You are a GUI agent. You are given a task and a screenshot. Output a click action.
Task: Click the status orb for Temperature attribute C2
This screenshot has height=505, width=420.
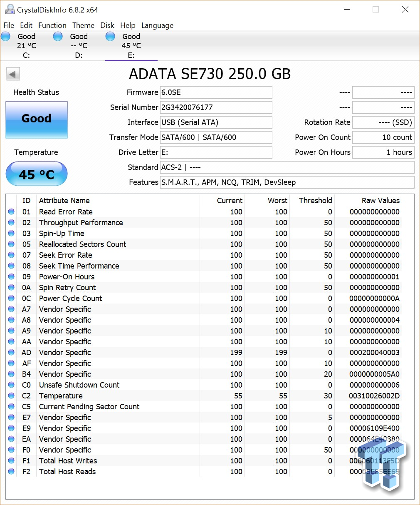tap(11, 396)
